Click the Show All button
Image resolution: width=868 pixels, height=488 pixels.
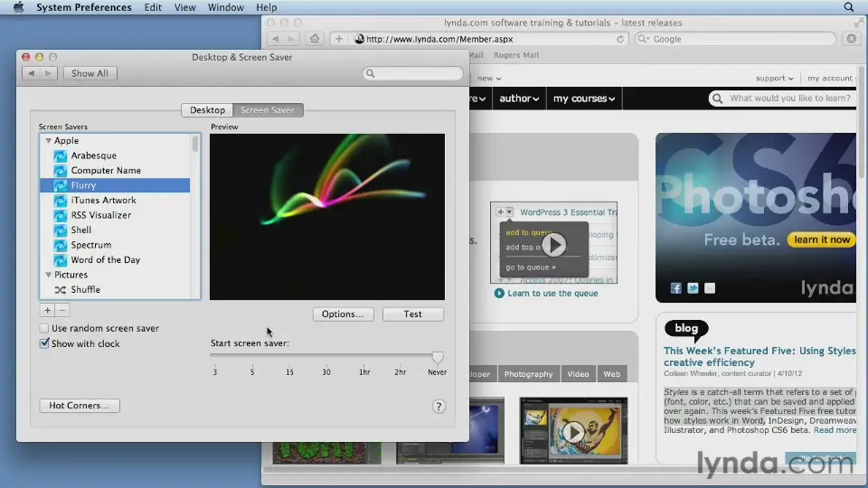90,73
